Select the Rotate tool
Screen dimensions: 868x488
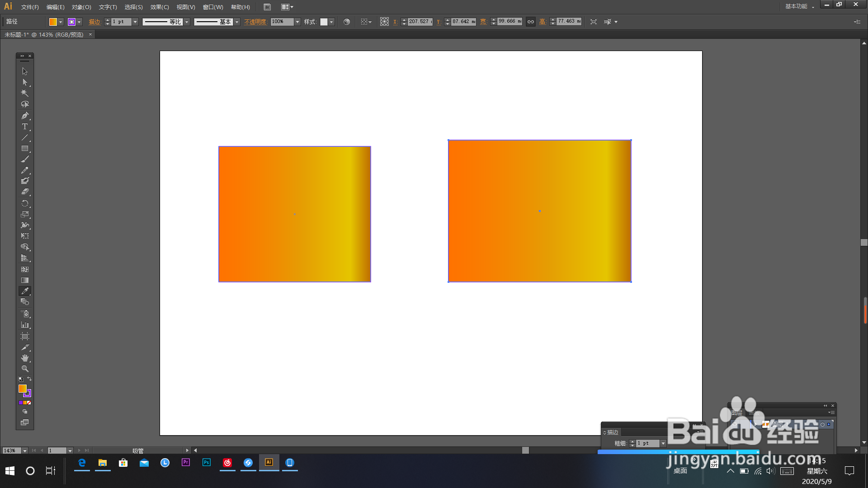[25, 203]
